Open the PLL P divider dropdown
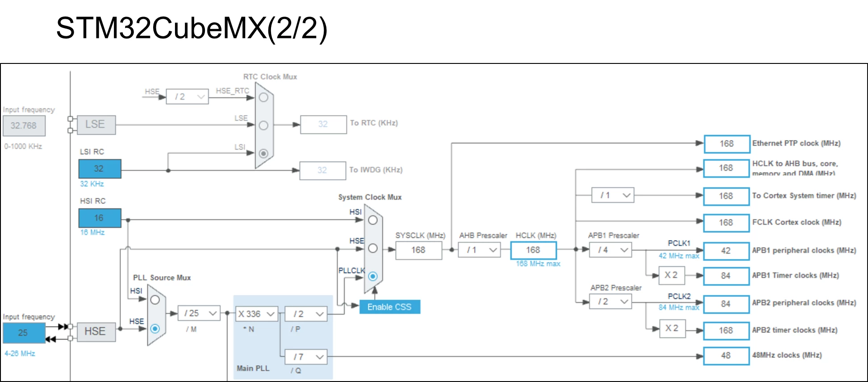Screen dimensions: 868x382 tap(306, 314)
